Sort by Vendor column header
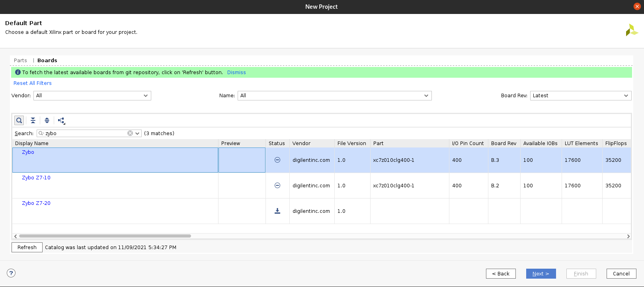 [312, 143]
